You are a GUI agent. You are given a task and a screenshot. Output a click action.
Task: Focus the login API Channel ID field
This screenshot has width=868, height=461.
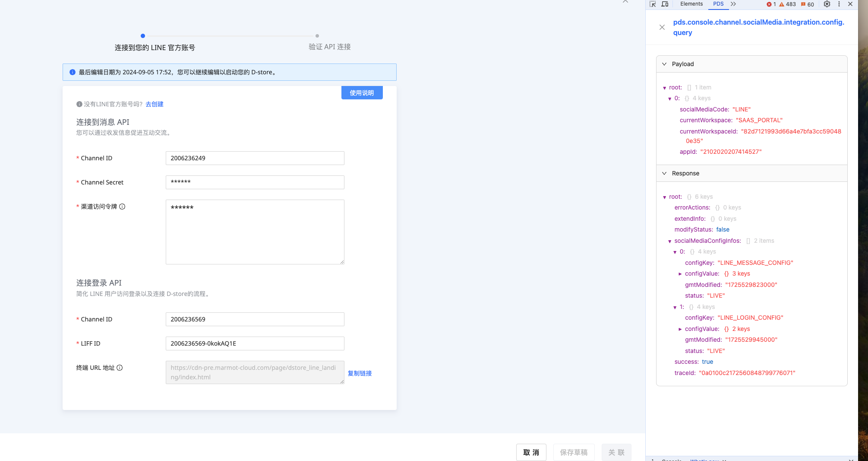255,319
